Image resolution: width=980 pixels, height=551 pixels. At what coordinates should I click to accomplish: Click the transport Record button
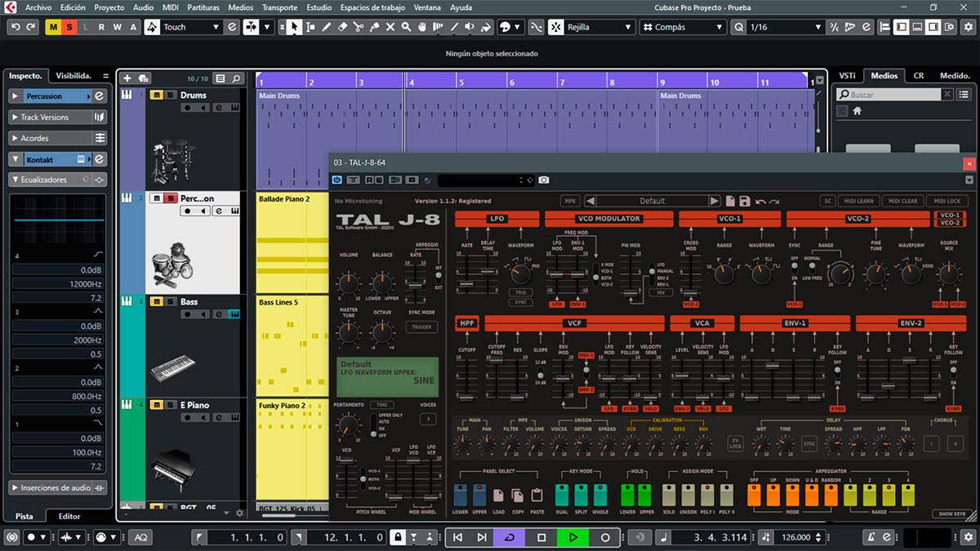[x=605, y=537]
